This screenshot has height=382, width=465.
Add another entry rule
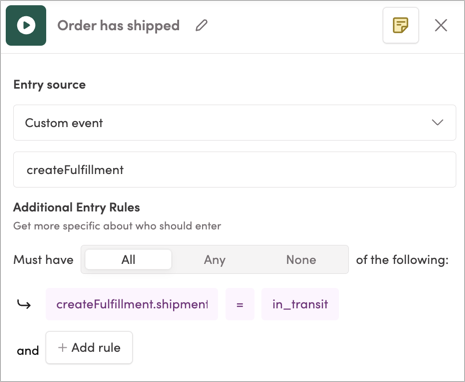tap(89, 348)
